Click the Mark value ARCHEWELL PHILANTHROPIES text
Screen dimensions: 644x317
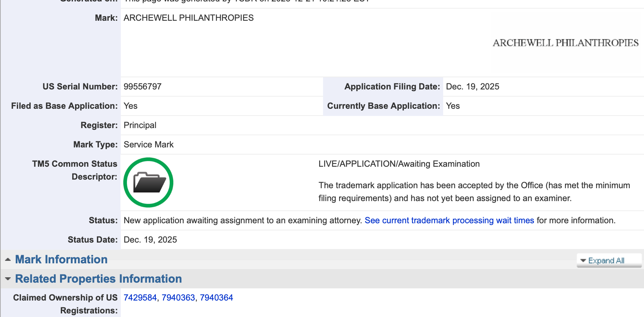click(x=189, y=18)
